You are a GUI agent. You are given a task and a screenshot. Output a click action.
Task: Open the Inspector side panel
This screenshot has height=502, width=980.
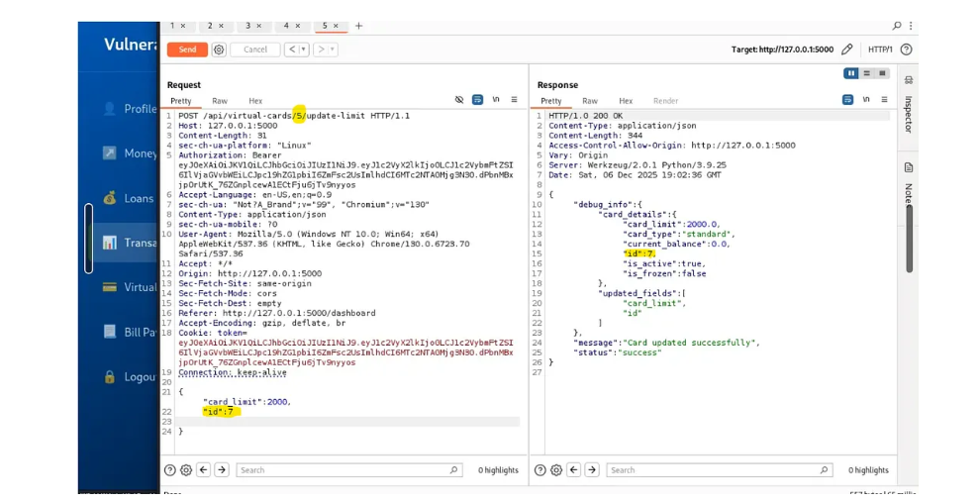909,104
